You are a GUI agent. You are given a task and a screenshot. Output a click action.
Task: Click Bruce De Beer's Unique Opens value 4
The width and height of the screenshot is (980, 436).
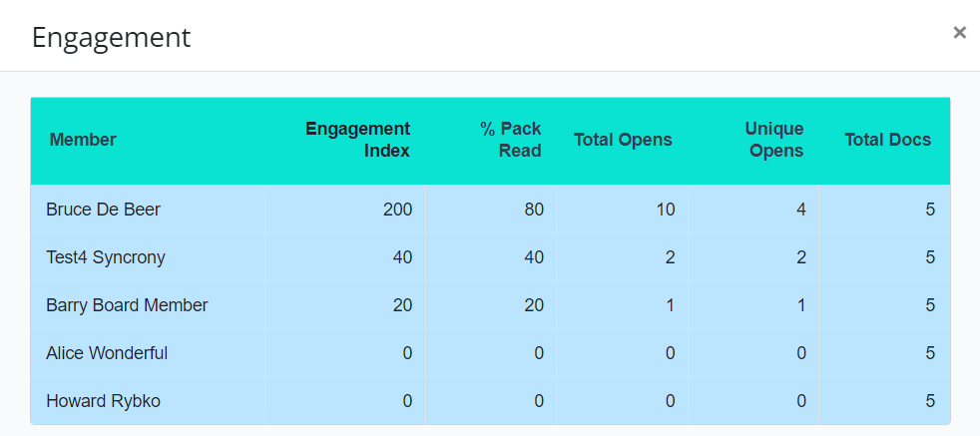point(801,210)
